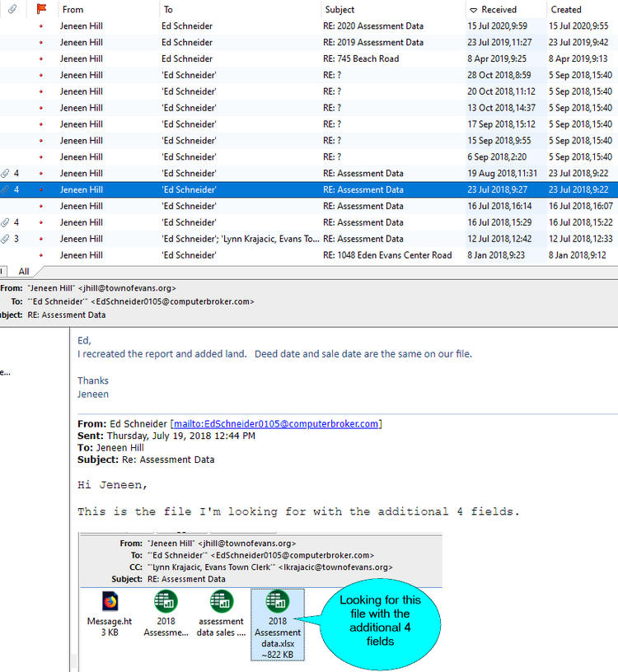Click the 2018 Assessment data.xlsx ~822 KB label
Screen dimensions: 618x672
[278, 637]
